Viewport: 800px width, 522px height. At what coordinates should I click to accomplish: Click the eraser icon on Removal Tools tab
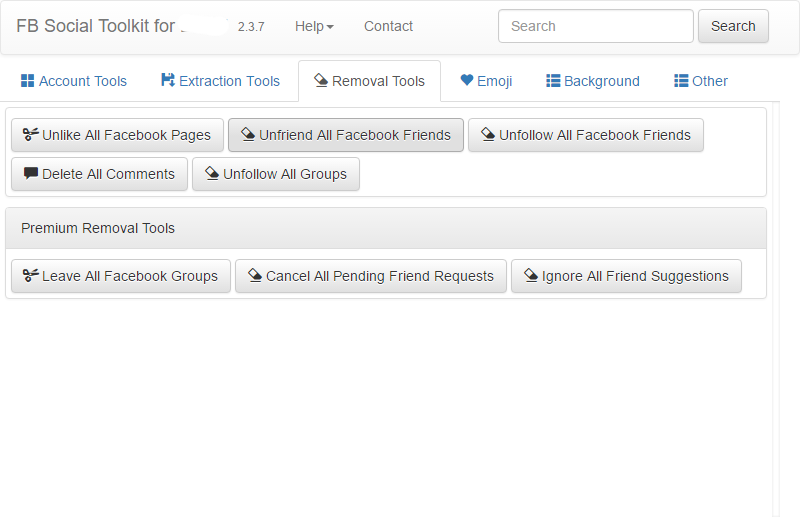321,80
